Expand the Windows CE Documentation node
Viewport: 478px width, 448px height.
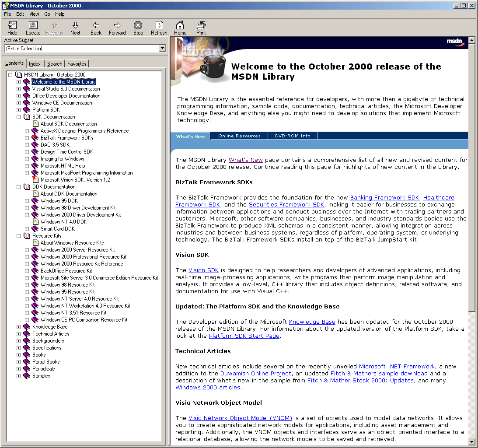click(x=19, y=103)
